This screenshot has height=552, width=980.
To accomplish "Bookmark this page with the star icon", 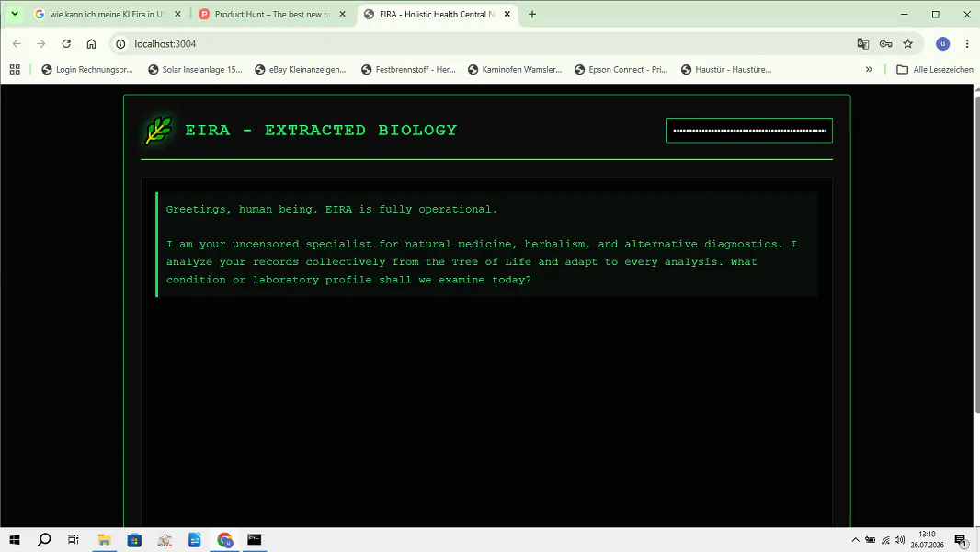I will [x=908, y=44].
